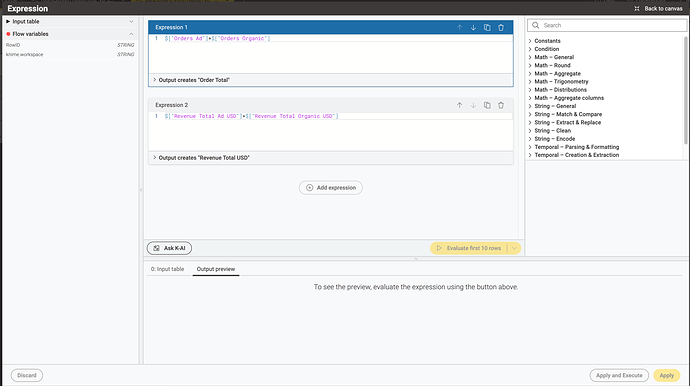The image size is (690, 386).
Task: Expand Temporal – Parsing & Formatting category
Action: coord(530,147)
